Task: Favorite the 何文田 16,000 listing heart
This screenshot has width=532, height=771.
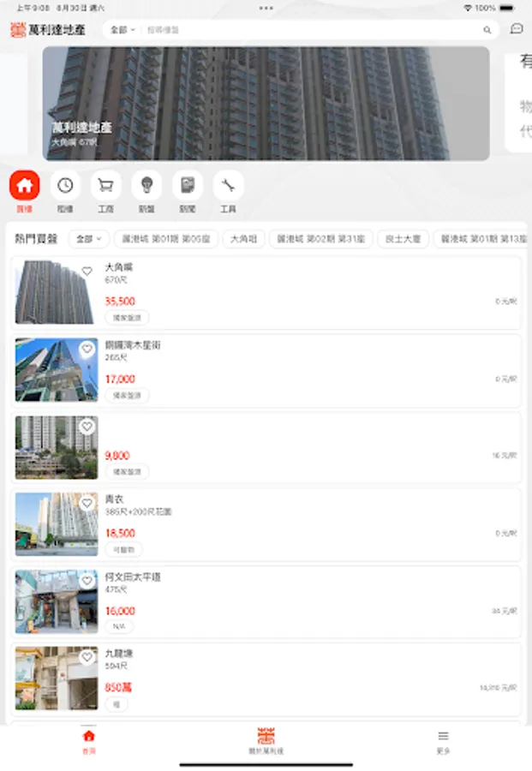Action: coord(87,580)
